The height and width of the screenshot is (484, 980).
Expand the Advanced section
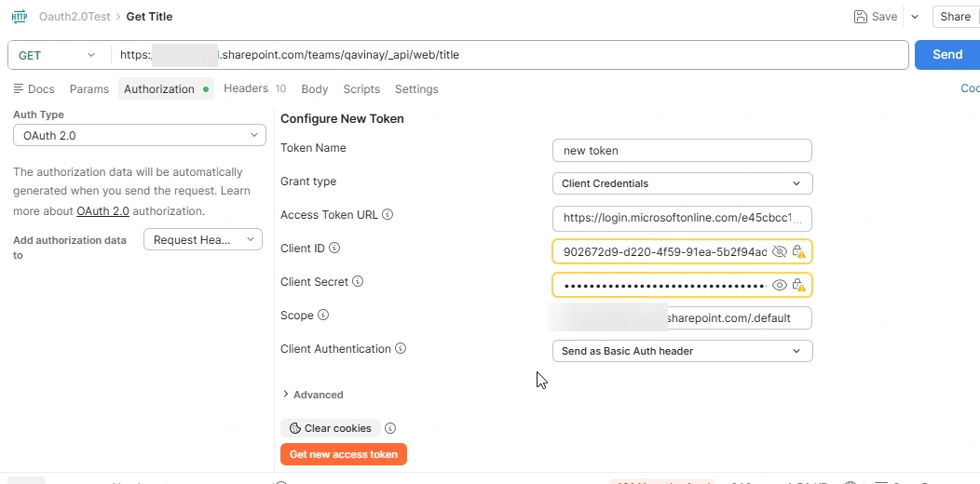coord(312,395)
